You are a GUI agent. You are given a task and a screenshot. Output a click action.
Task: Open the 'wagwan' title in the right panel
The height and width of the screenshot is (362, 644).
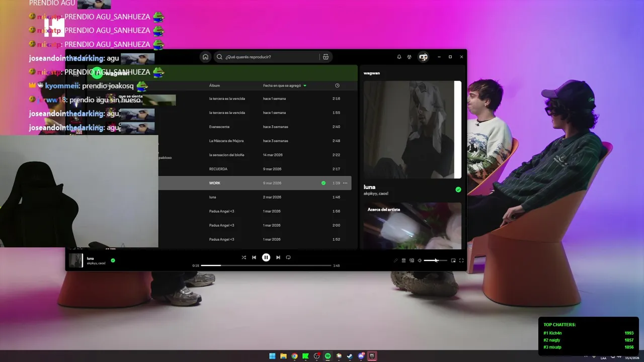pos(372,73)
